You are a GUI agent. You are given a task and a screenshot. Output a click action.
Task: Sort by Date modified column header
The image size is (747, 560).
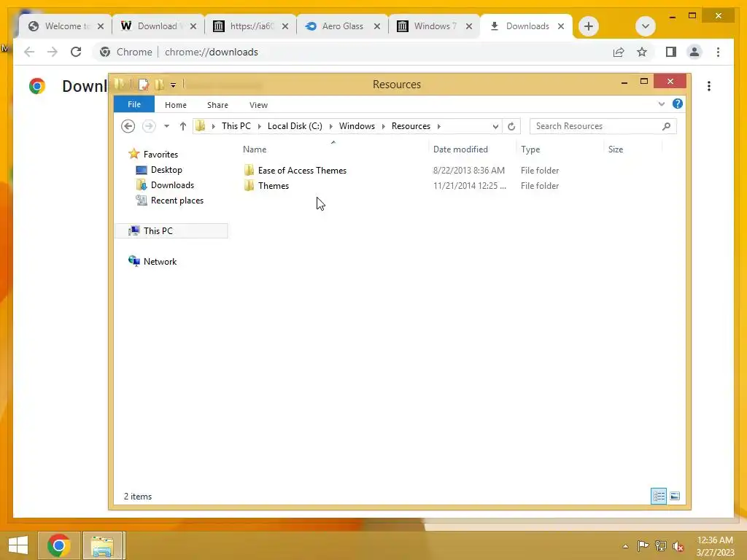pos(460,149)
